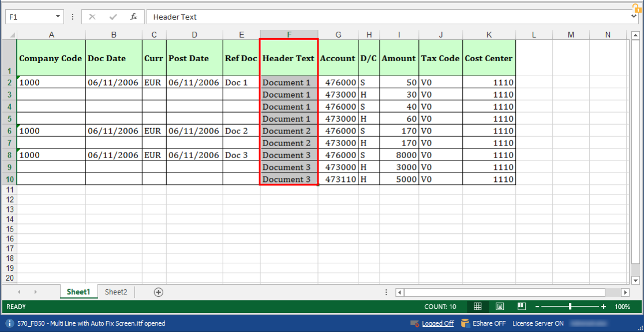Click the Select All corner triangle

coord(10,35)
